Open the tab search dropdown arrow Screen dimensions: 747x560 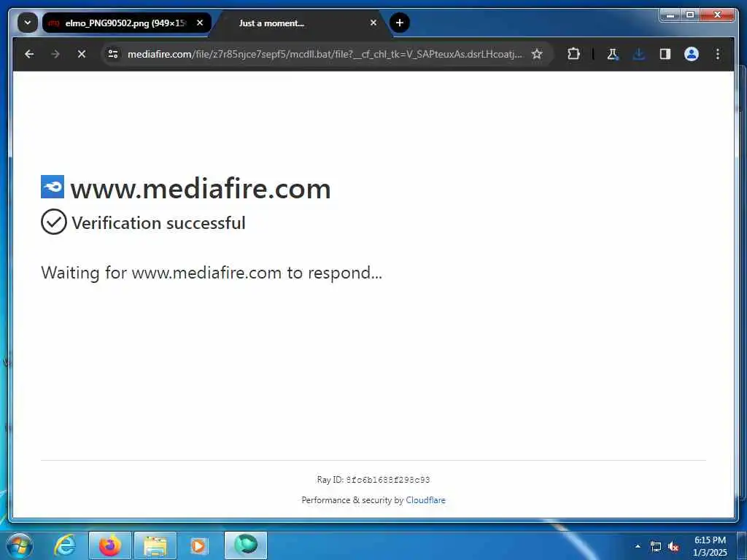(28, 23)
